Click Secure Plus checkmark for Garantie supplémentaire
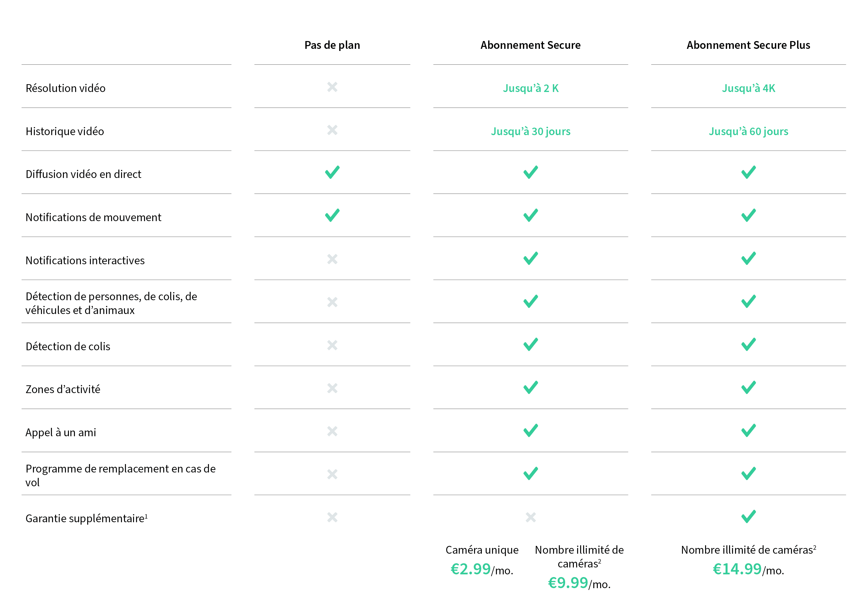This screenshot has width=863, height=616. click(748, 517)
